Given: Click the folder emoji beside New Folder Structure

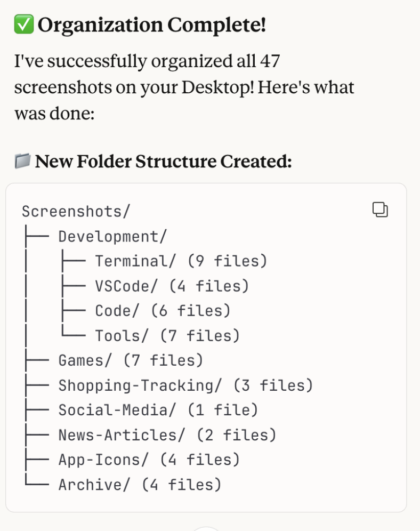Looking at the screenshot, I should 22,161.
